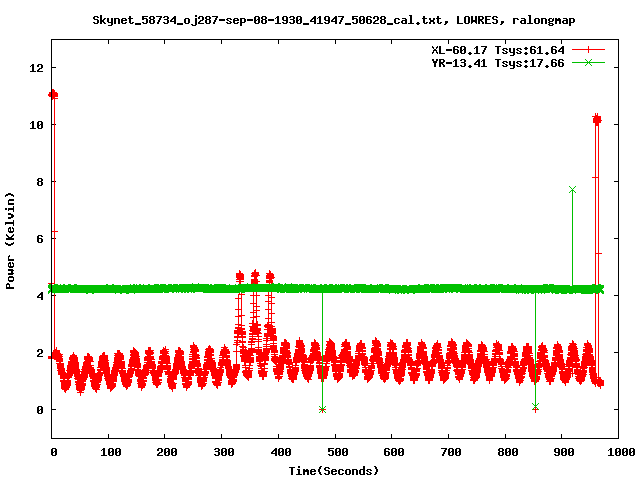
Task: Click the green spike marker near 7.7 Kelvin
Action: (x=572, y=190)
